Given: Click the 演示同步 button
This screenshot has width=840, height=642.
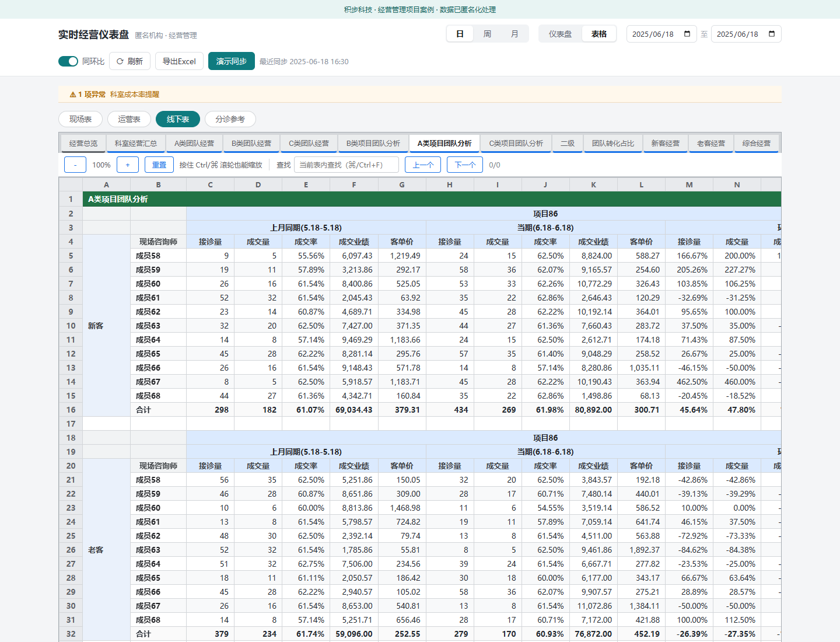Looking at the screenshot, I should (x=232, y=61).
